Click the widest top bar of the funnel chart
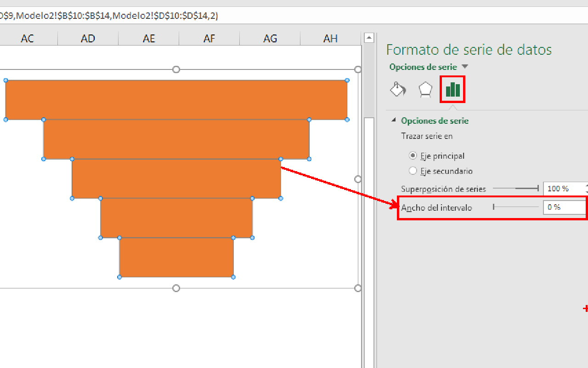The image size is (588, 368). click(x=176, y=100)
